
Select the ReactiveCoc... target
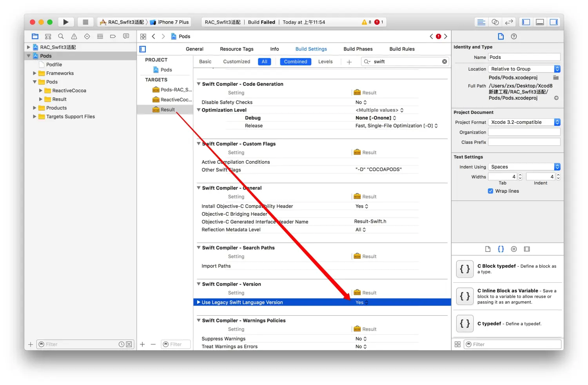click(172, 100)
